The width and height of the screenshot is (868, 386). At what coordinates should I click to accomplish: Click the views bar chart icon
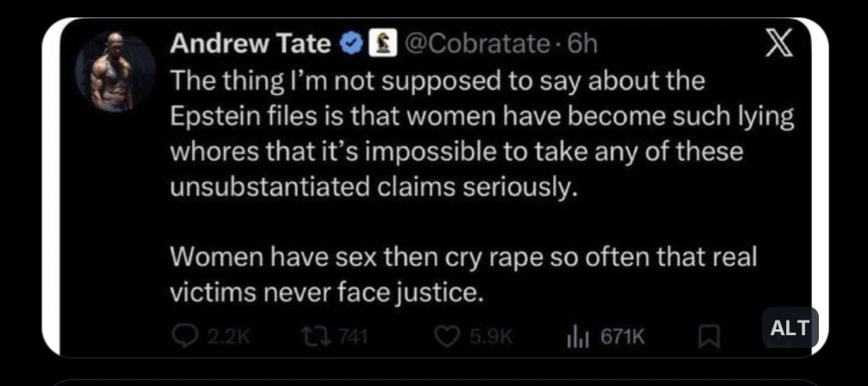(x=576, y=336)
